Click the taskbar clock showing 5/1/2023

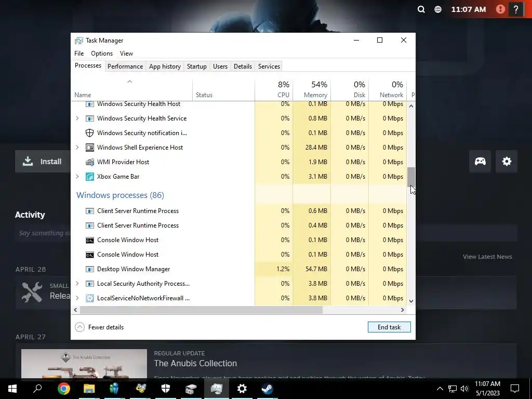pyautogui.click(x=487, y=389)
